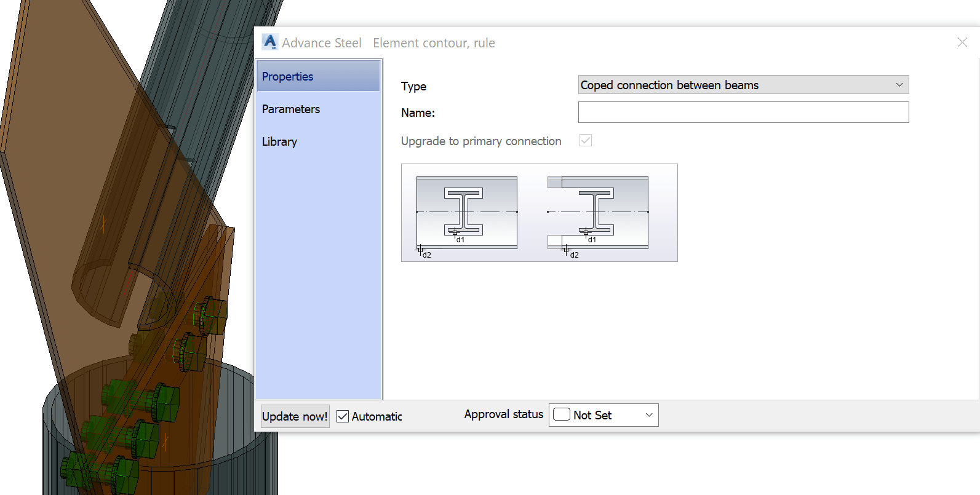
Task: Close the Element contour dialog
Action: point(962,42)
